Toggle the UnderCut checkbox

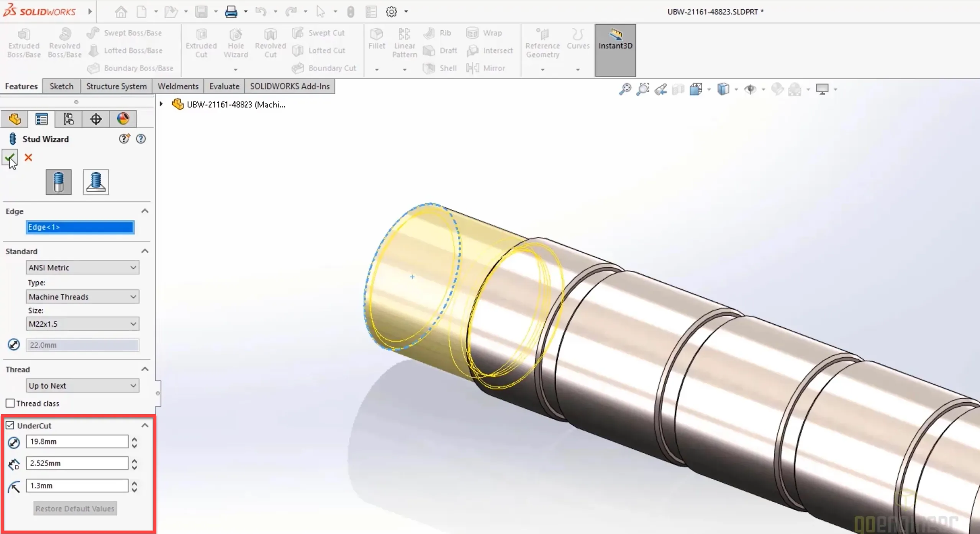click(10, 426)
